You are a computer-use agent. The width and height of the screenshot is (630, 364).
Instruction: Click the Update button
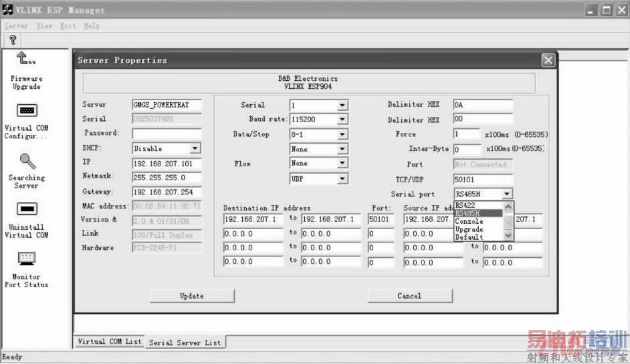pos(192,296)
